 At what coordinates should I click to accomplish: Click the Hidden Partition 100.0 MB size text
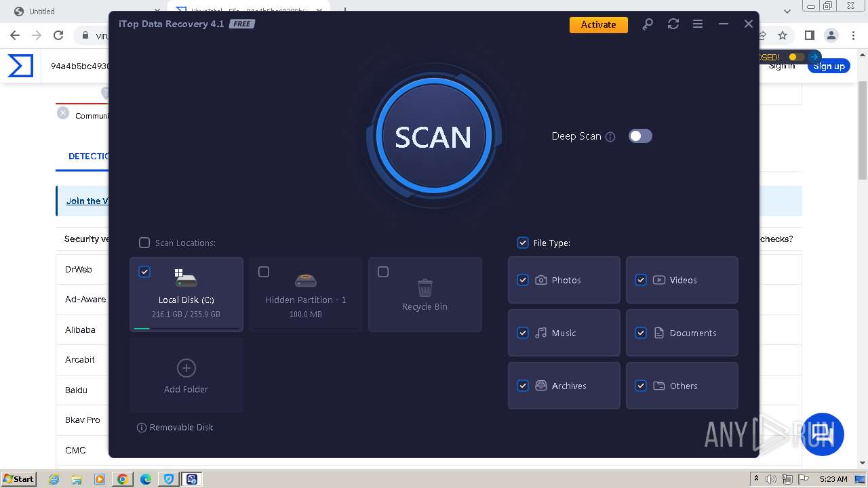pyautogui.click(x=306, y=314)
